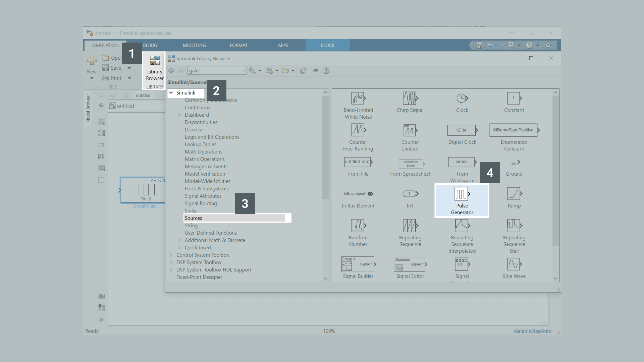Select Sources in the library tree
This screenshot has width=644, height=362.
click(194, 218)
